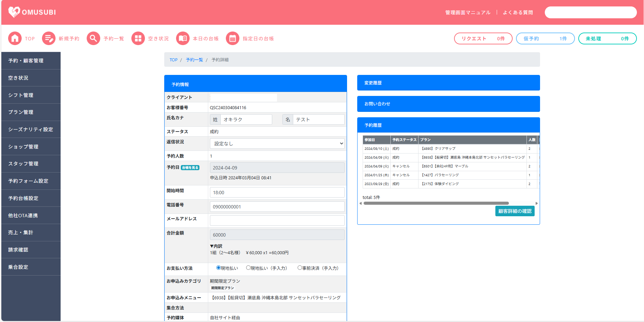Click the TOP home icon
The width and height of the screenshot is (644, 322).
15,39
